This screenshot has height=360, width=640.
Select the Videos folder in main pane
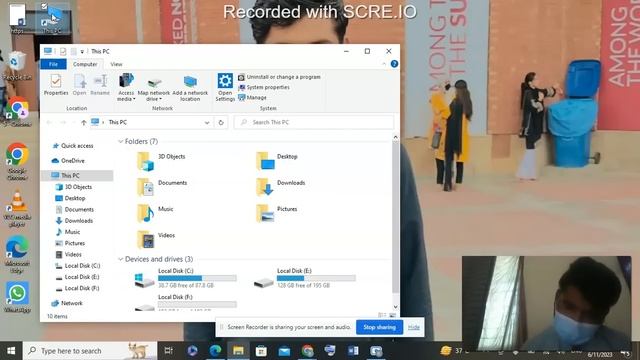coord(156,240)
